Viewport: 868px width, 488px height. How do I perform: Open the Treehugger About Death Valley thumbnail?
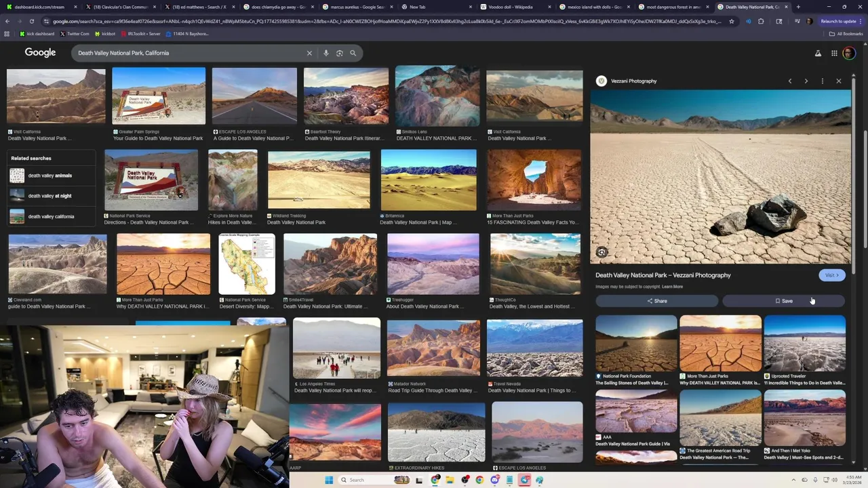click(x=433, y=264)
